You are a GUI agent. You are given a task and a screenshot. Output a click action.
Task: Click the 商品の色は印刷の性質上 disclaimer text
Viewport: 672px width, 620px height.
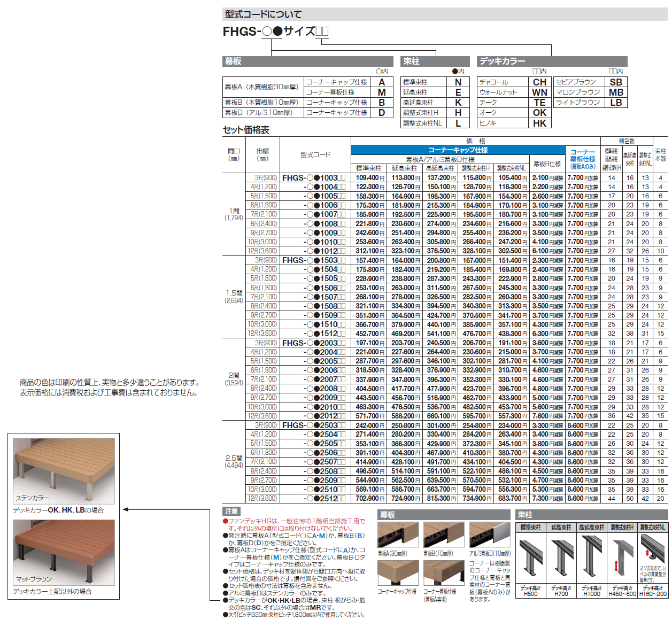110,383
